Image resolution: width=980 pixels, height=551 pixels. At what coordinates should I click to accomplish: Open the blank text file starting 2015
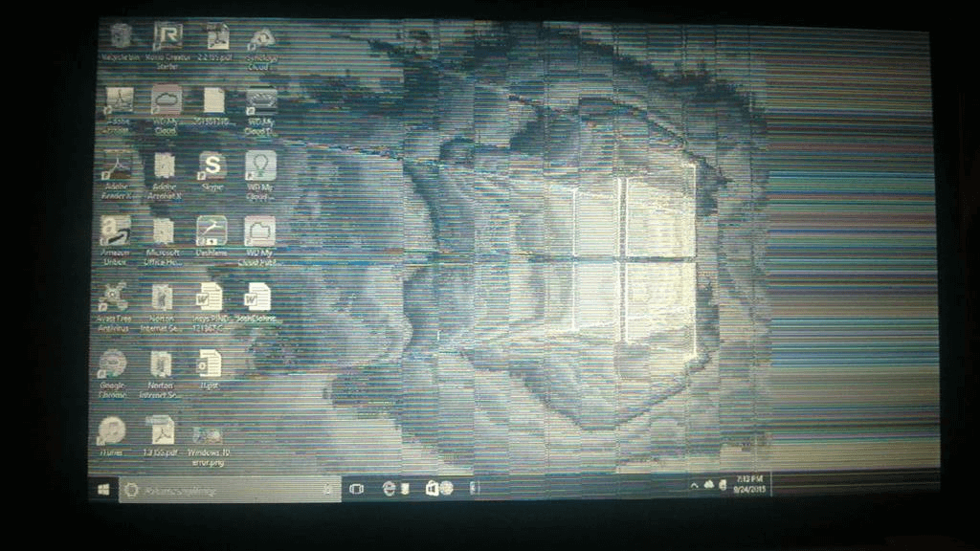click(x=213, y=105)
